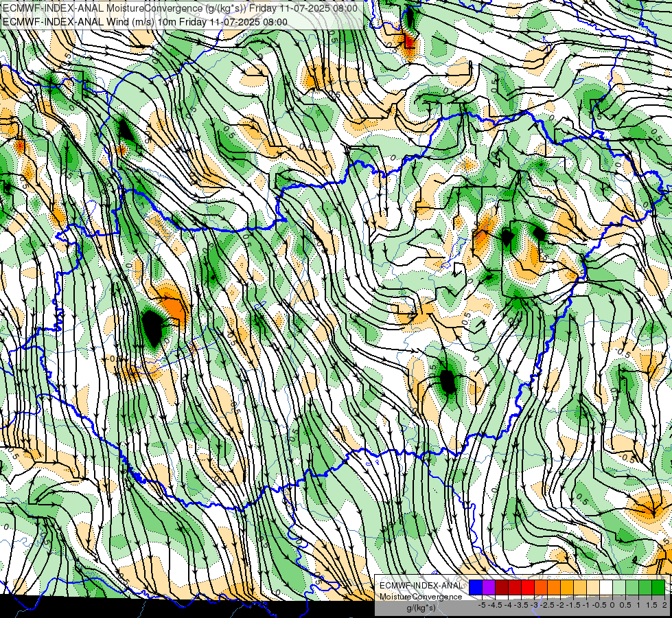Click the 2 tick label in legend
The width and height of the screenshot is (672, 618).
click(x=664, y=605)
